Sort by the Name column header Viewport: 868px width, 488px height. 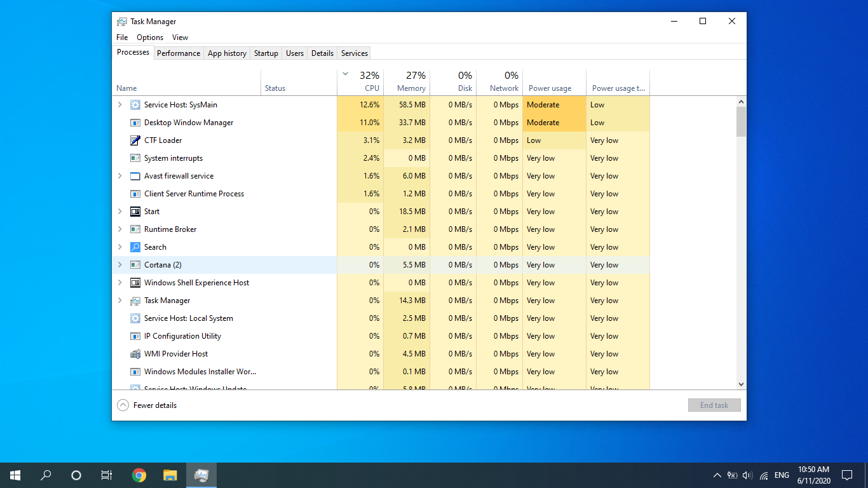pyautogui.click(x=187, y=82)
